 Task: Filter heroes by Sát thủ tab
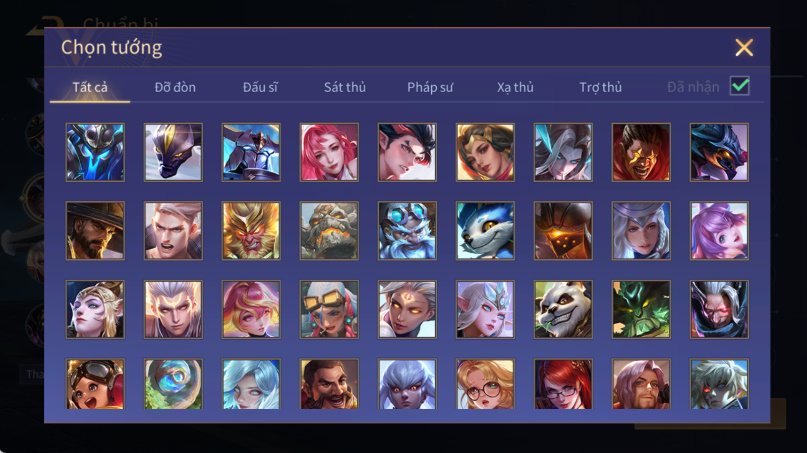[x=345, y=87]
